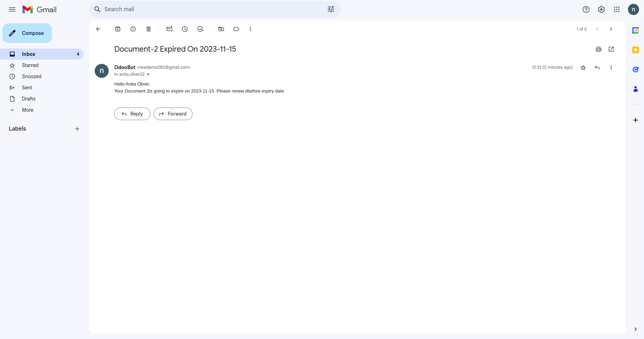Report email as spam
The image size is (644, 339).
coord(133,29)
